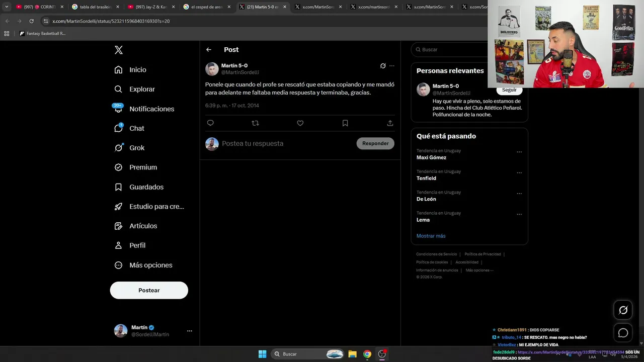
Task: Reload the page
Action: pyautogui.click(x=31, y=21)
